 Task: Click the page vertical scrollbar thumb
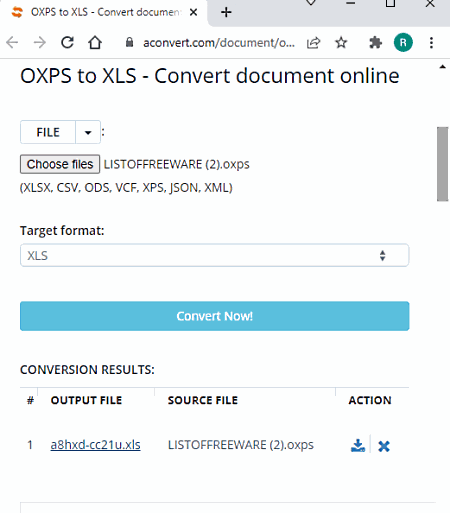[443, 164]
